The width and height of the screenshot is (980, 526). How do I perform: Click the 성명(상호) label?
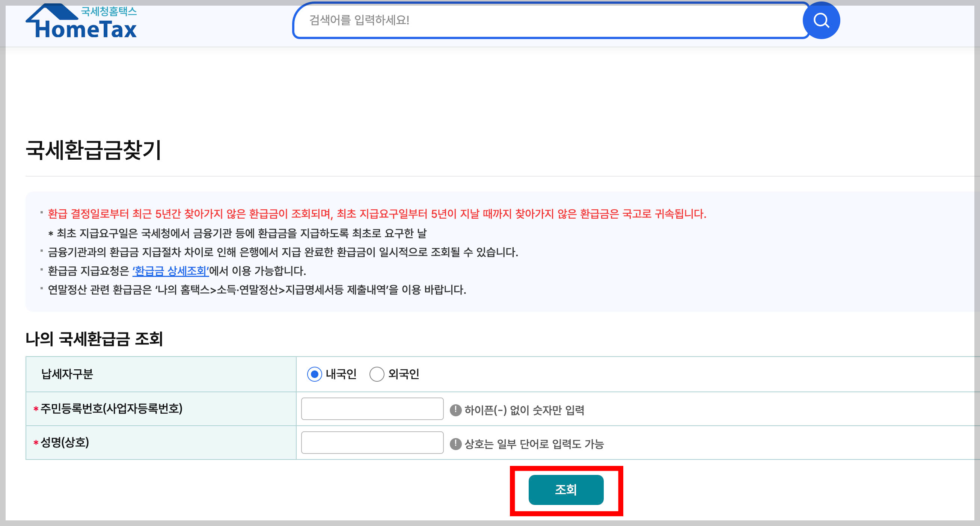(65, 442)
